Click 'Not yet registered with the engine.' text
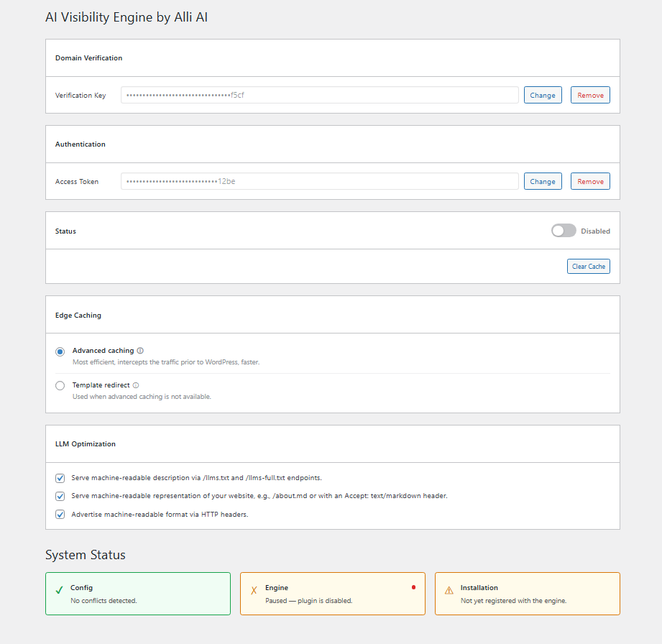The width and height of the screenshot is (662, 644). 513,600
